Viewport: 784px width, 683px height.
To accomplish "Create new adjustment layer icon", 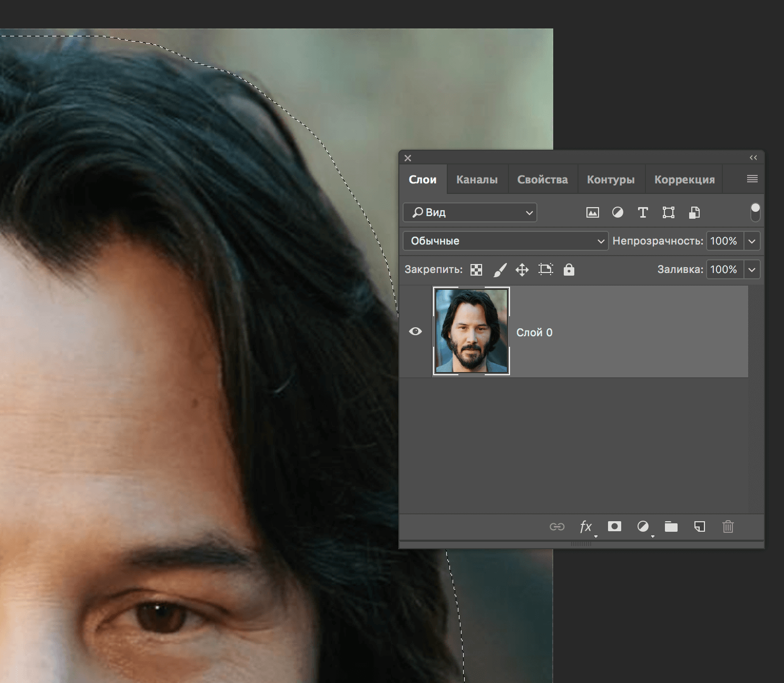I will click(643, 526).
